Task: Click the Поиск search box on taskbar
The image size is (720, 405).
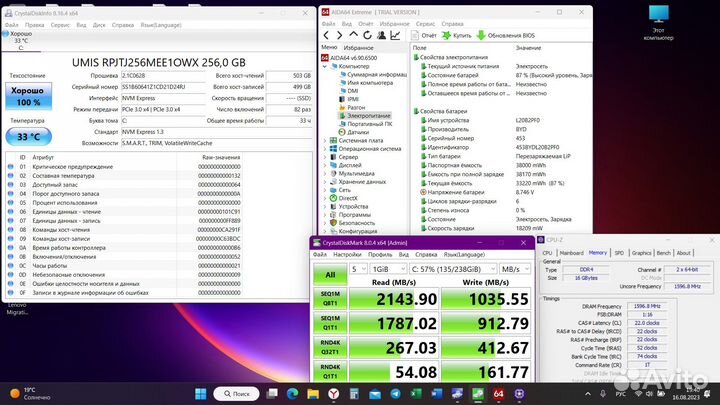Action: point(236,394)
